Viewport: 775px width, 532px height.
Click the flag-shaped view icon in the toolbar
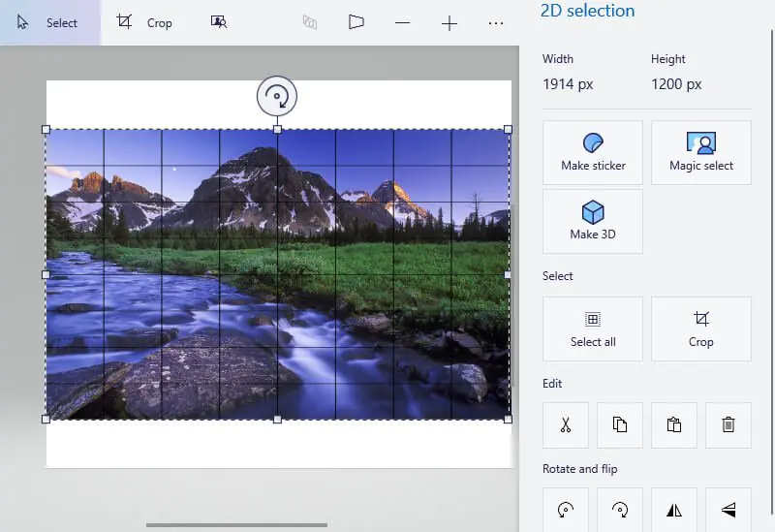(x=356, y=22)
